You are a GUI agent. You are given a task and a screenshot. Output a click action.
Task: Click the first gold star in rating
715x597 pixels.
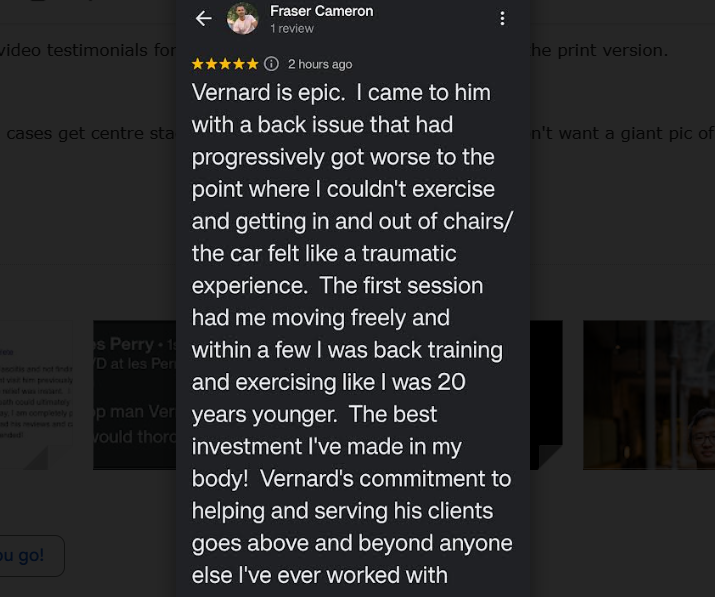[198, 64]
